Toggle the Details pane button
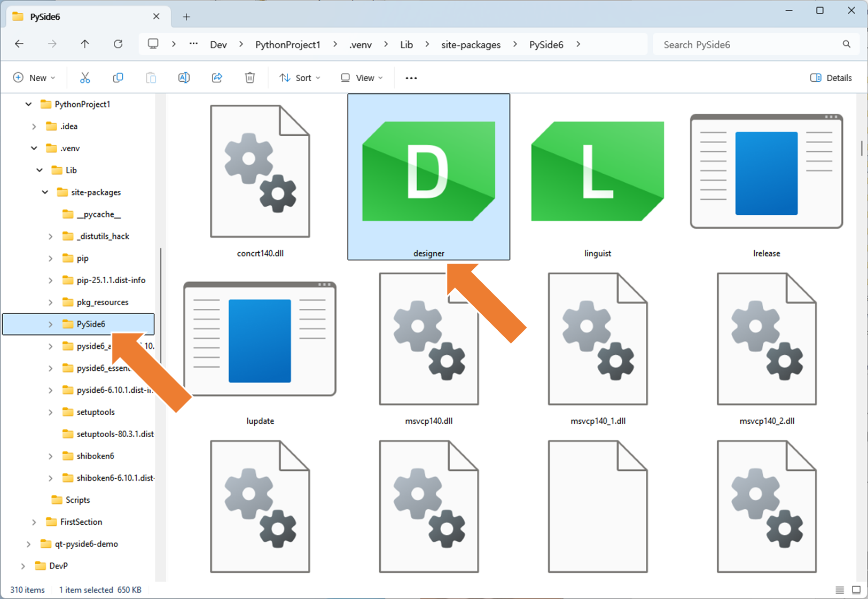 pyautogui.click(x=831, y=78)
